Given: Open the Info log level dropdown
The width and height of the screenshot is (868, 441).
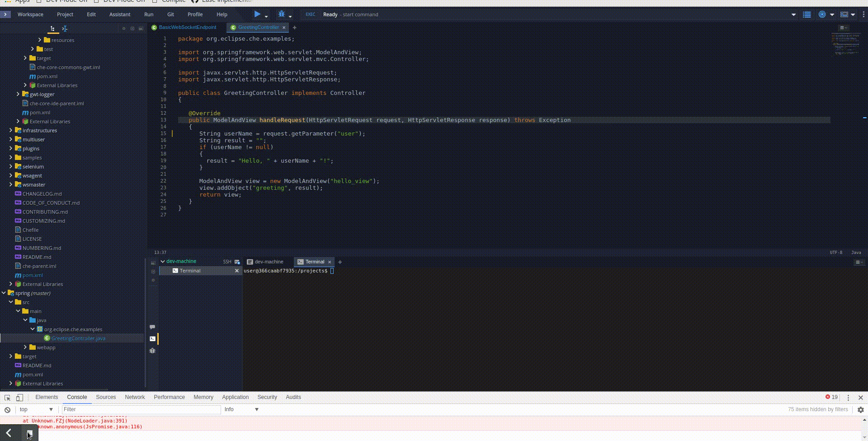Looking at the screenshot, I should [242, 409].
